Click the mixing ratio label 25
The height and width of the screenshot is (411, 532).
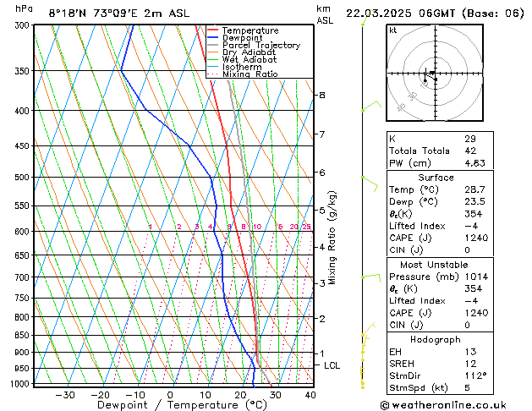(x=306, y=227)
